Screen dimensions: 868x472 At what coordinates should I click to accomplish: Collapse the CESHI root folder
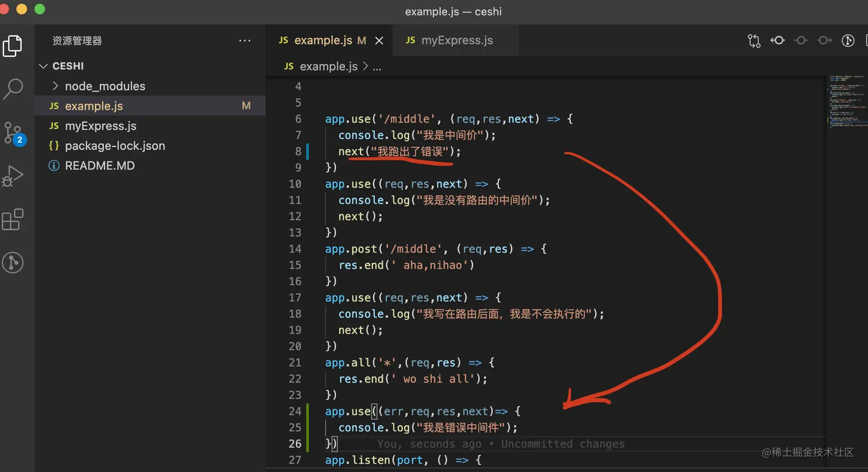tap(43, 66)
